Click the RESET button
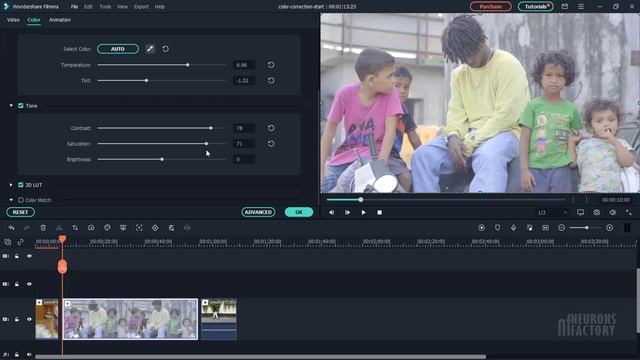 (20, 212)
